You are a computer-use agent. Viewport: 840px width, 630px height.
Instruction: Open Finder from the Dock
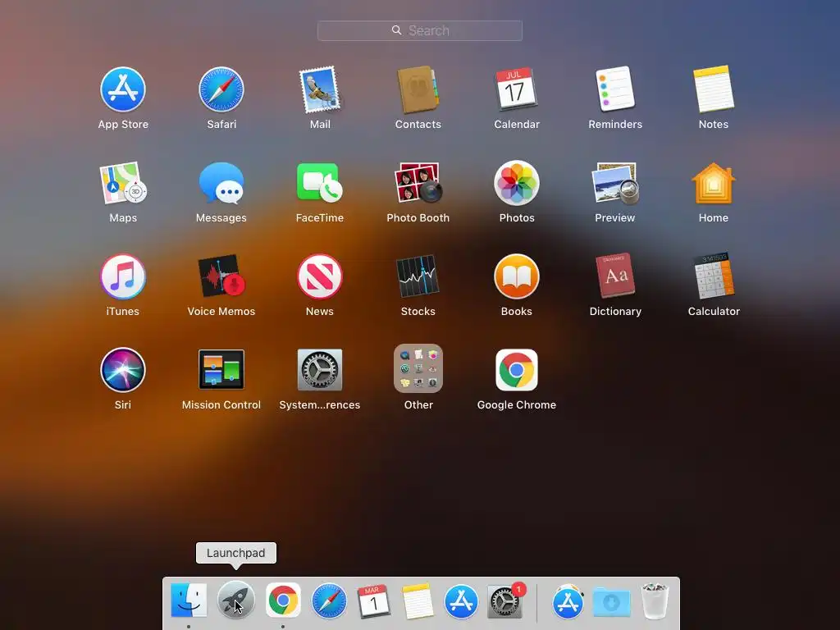pos(189,600)
